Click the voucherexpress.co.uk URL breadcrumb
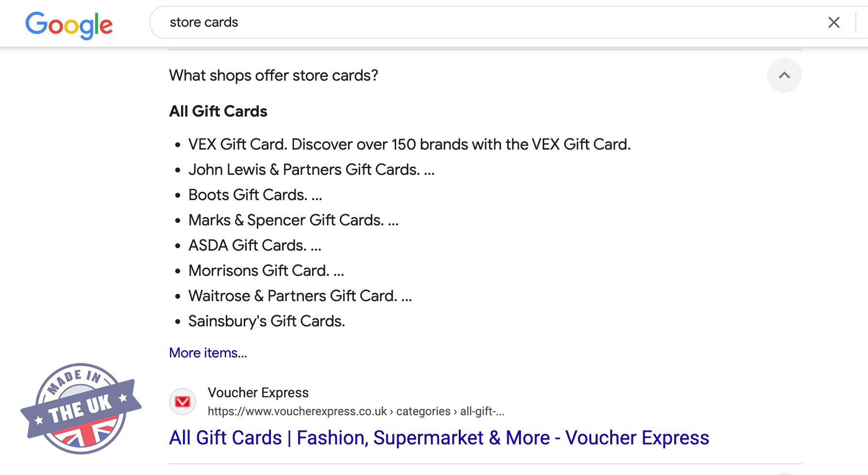Image resolution: width=868 pixels, height=475 pixels. pyautogui.click(x=356, y=411)
